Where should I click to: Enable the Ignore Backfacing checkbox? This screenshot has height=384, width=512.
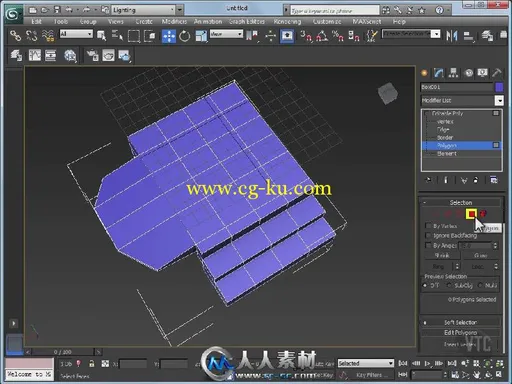point(428,235)
